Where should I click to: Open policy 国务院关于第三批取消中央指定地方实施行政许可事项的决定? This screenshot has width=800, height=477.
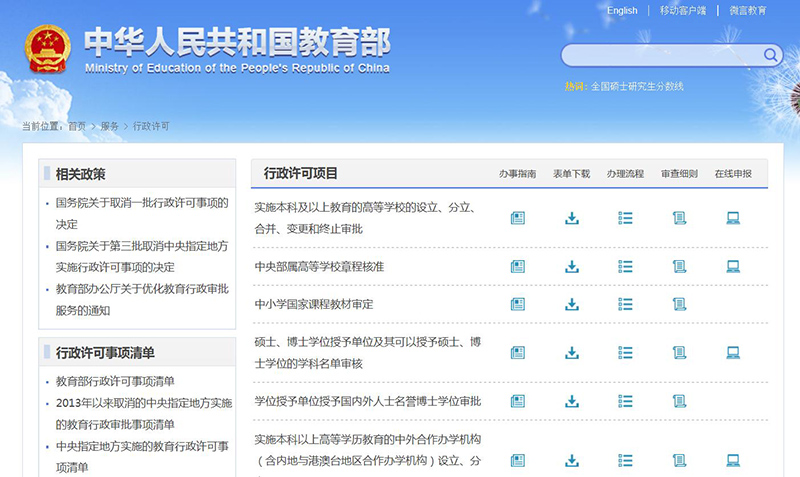[142, 257]
